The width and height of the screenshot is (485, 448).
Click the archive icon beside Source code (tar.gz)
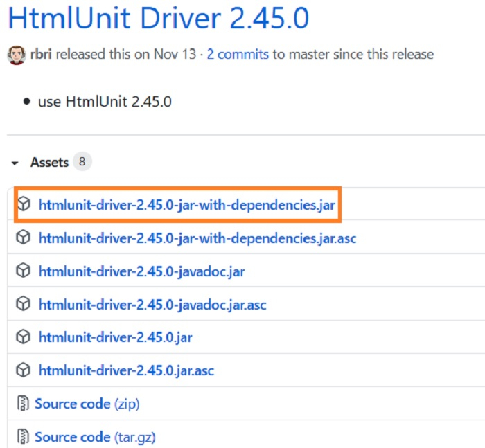23,436
